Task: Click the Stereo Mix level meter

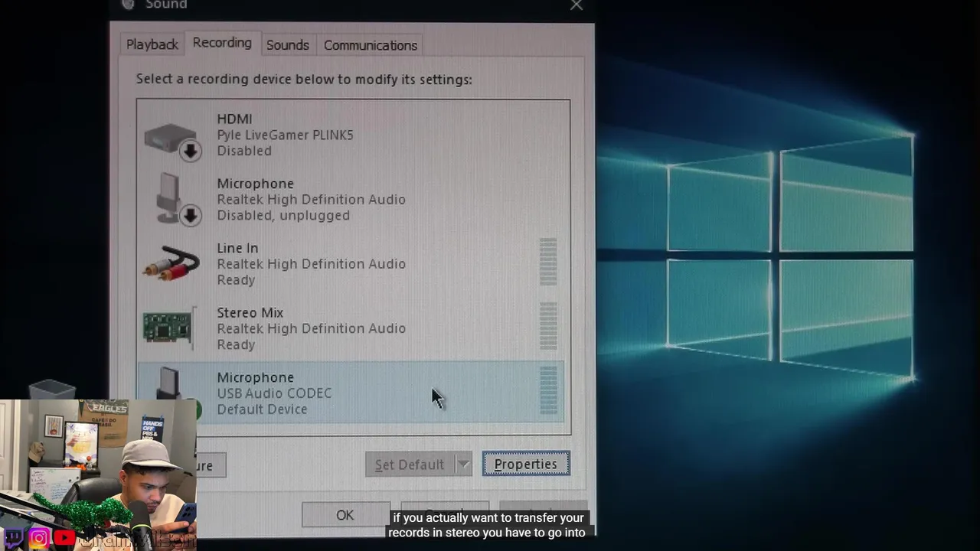Action: [548, 326]
